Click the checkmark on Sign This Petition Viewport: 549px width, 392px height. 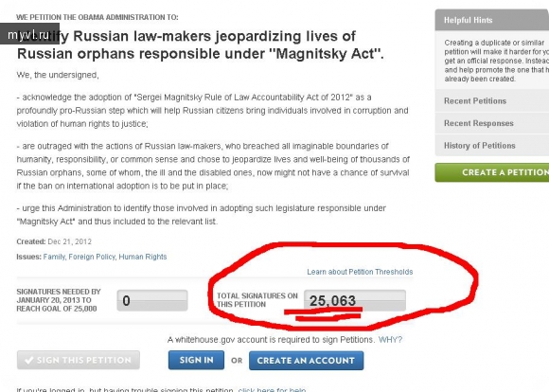(x=29, y=360)
